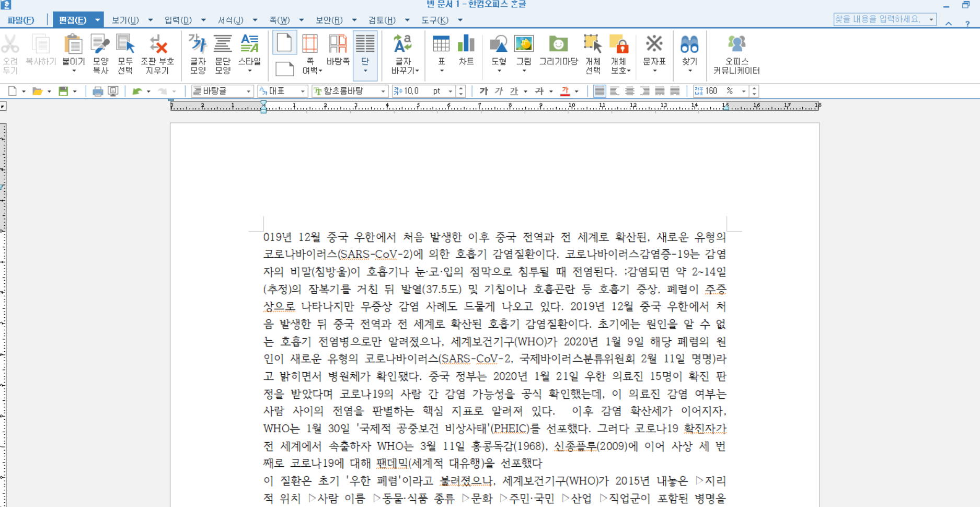Click the Columns (단) icon

tap(365, 44)
